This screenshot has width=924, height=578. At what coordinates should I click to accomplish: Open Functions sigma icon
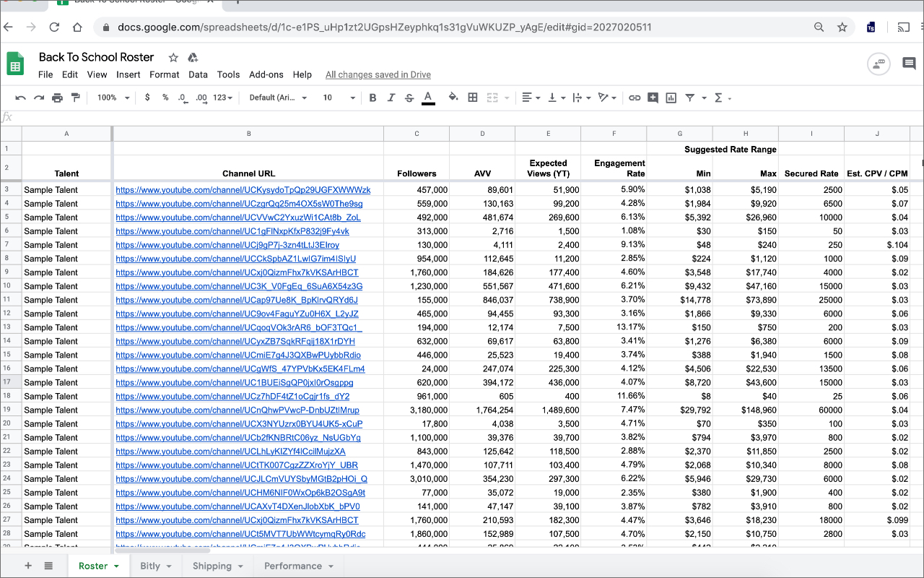[718, 98]
